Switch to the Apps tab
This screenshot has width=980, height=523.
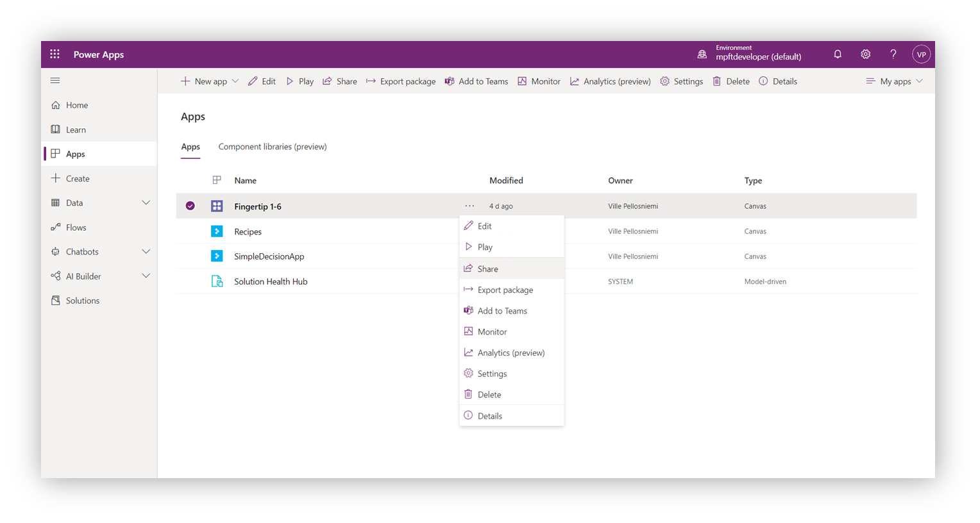(x=190, y=147)
